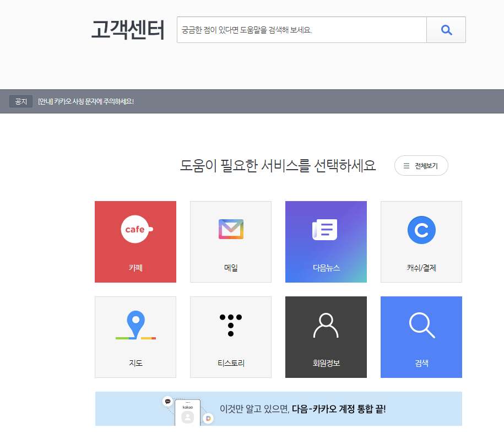
Task: Open the 다음뉴스 news icon
Action: click(325, 230)
